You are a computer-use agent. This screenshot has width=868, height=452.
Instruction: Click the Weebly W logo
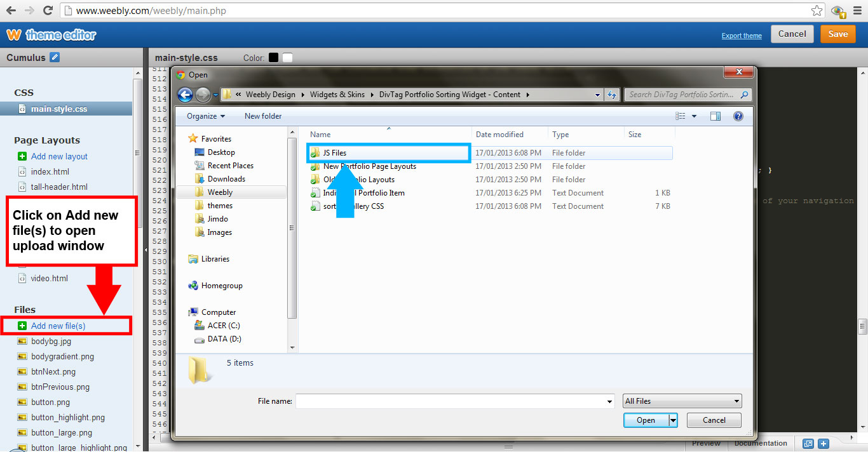(13, 34)
